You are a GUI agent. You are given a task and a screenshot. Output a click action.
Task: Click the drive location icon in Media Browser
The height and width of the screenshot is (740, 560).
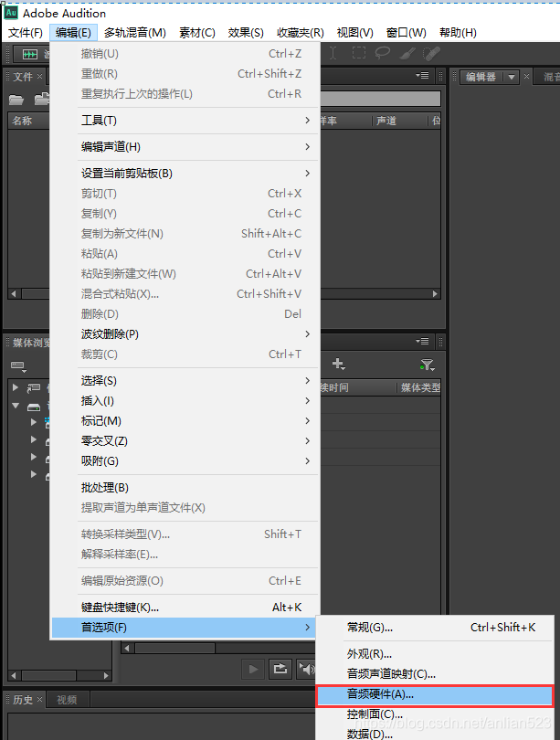pos(34,407)
